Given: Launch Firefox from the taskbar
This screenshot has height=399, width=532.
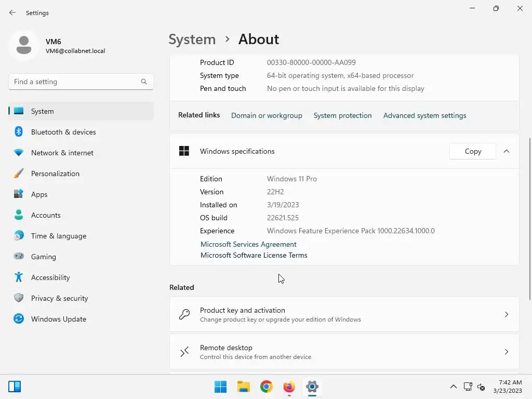Looking at the screenshot, I should [x=289, y=387].
